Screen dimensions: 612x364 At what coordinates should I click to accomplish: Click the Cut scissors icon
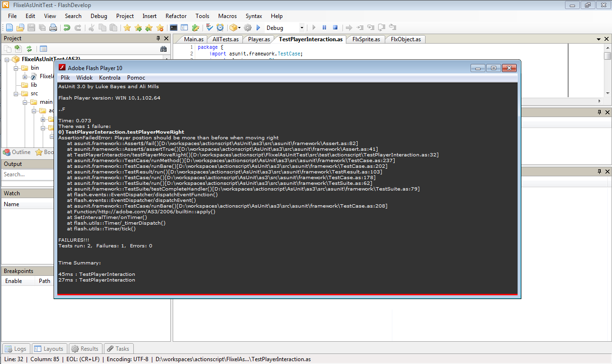pos(92,28)
